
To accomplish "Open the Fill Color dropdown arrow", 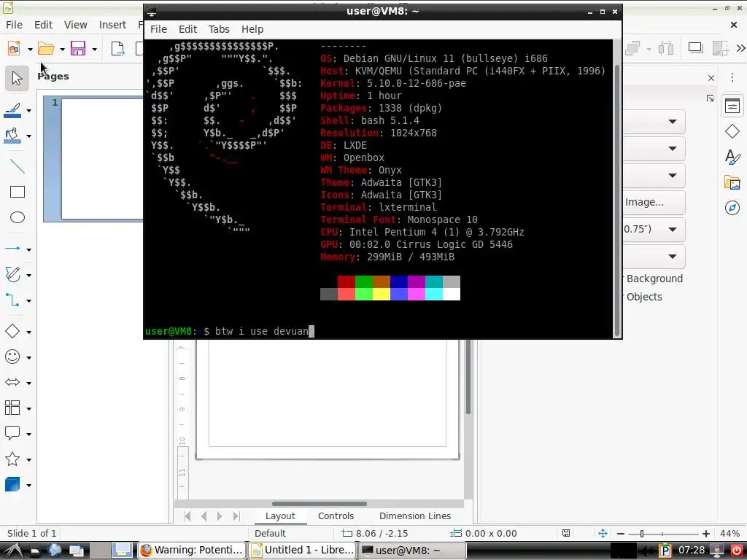I will (28, 136).
